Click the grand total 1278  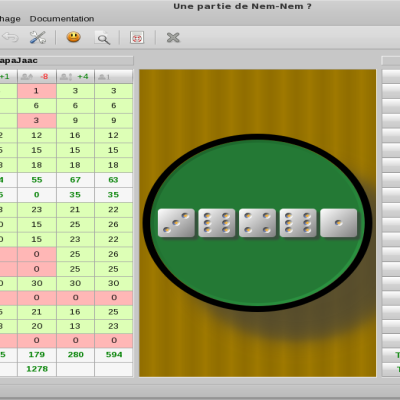[37, 369]
